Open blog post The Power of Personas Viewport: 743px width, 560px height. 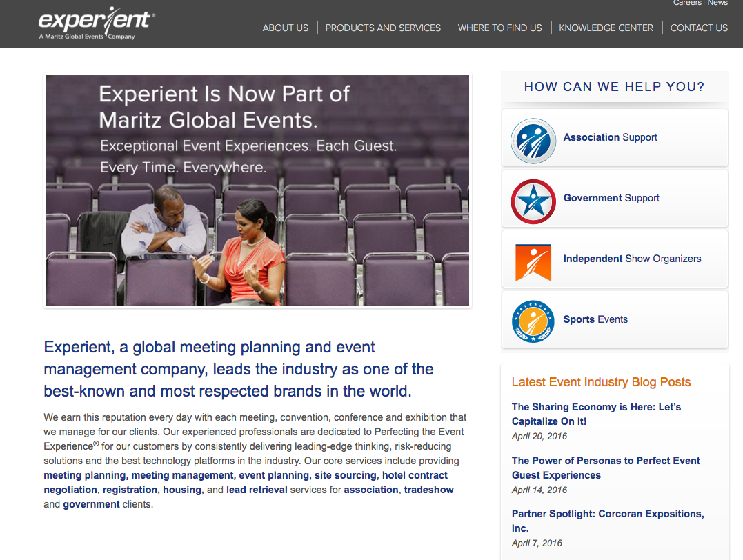pos(606,468)
